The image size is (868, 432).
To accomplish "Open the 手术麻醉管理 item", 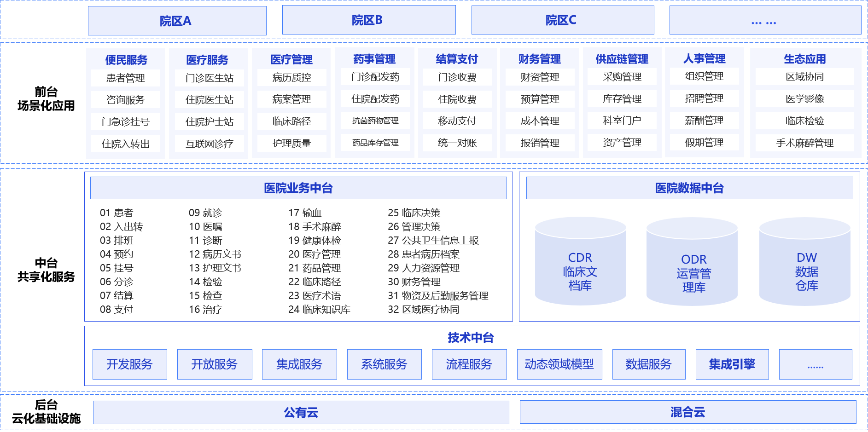I will coord(804,143).
